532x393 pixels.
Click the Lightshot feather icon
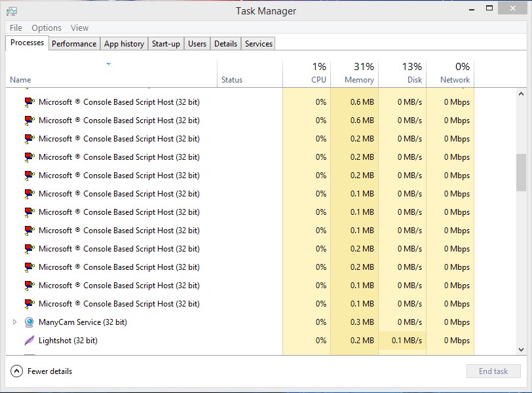click(29, 341)
